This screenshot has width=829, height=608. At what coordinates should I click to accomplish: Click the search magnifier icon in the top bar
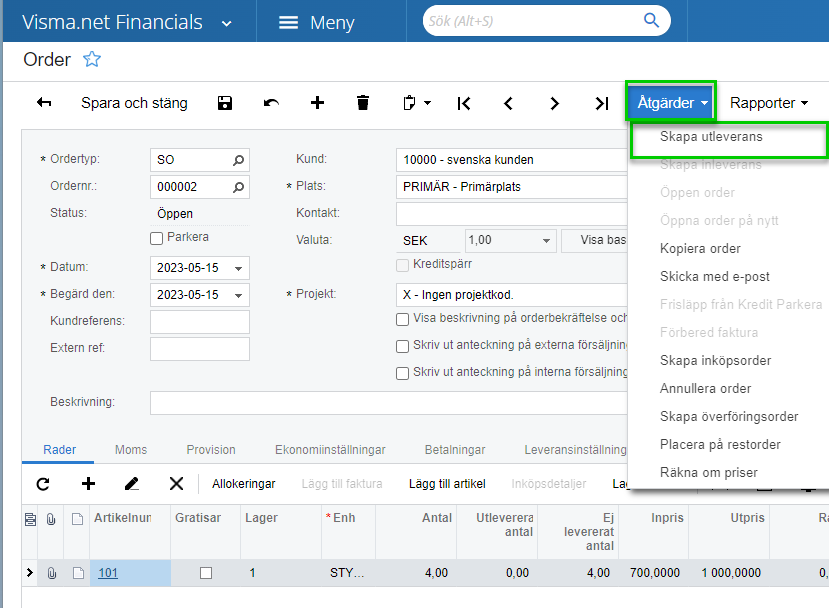click(651, 21)
